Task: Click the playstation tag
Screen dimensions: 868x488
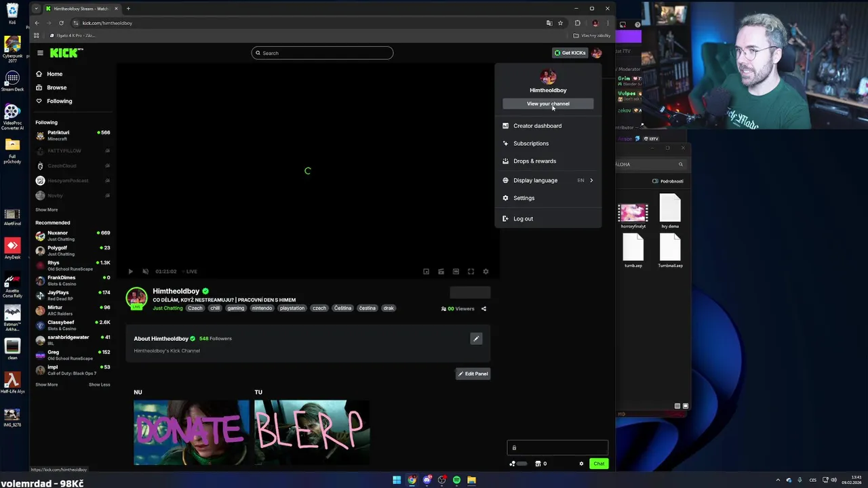Action: coord(292,308)
